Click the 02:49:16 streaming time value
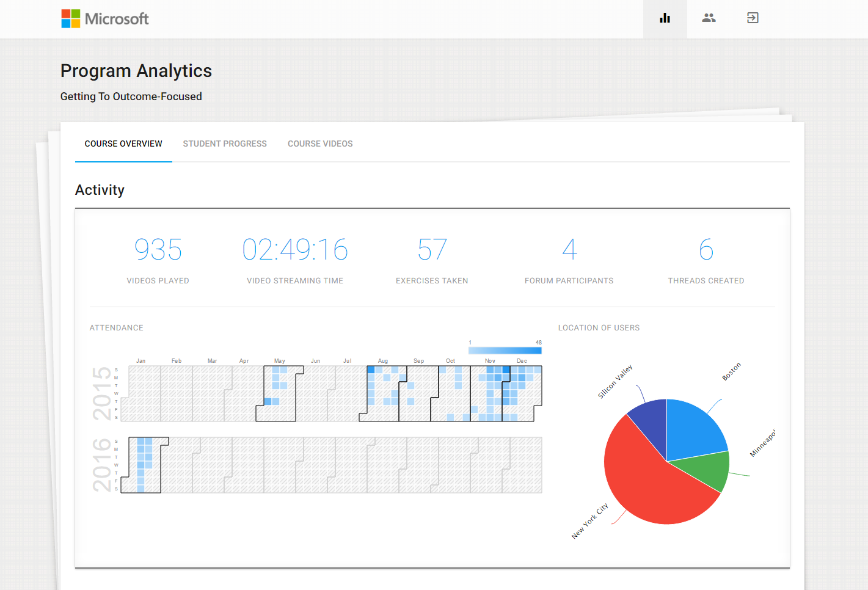The height and width of the screenshot is (590, 868). pyautogui.click(x=295, y=250)
